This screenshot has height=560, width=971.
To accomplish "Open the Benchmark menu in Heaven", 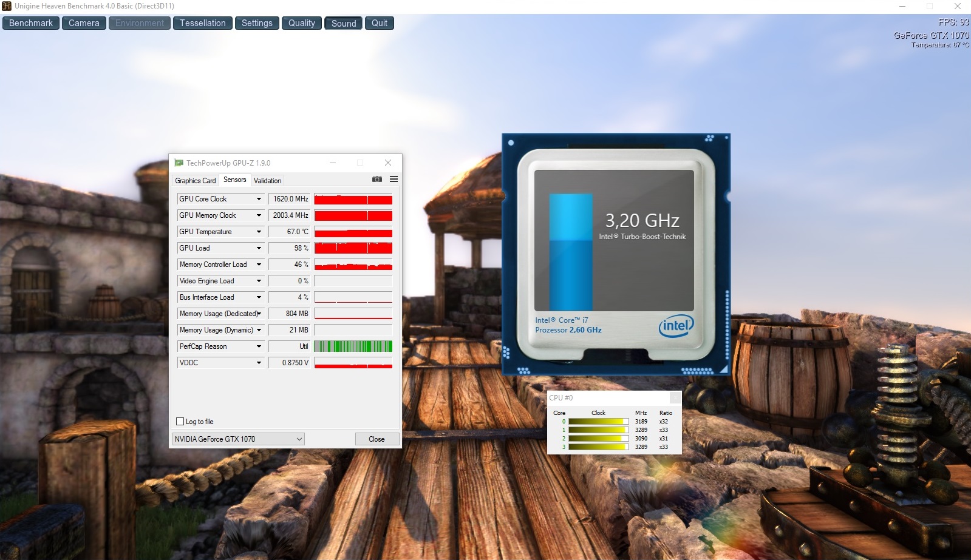I will 31,23.
